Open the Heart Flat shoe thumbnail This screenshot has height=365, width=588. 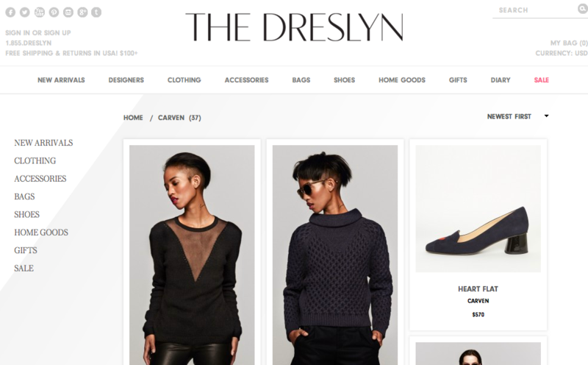(478, 208)
